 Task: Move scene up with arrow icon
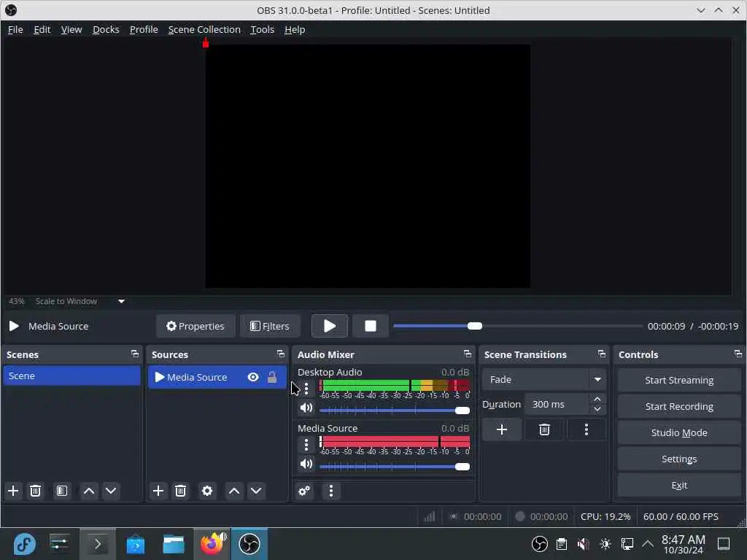pyautogui.click(x=88, y=491)
